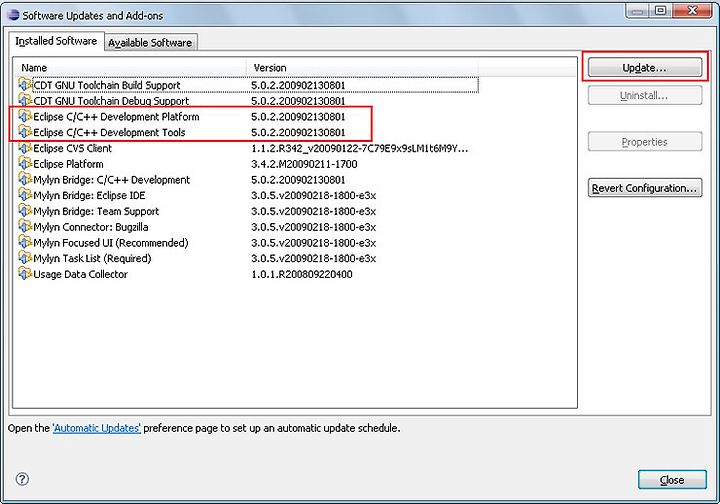Open the 'Automatic Updates' preference link
This screenshot has width=720, height=504.
coord(96,428)
